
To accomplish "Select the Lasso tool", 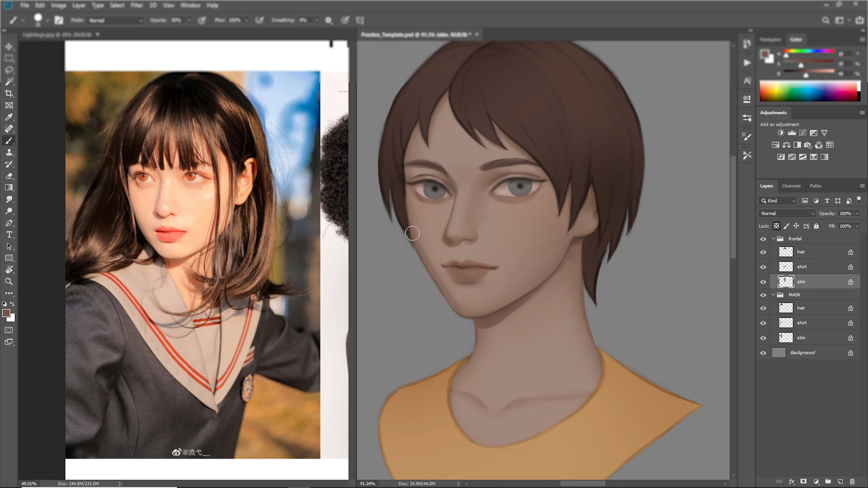I will coord(9,70).
